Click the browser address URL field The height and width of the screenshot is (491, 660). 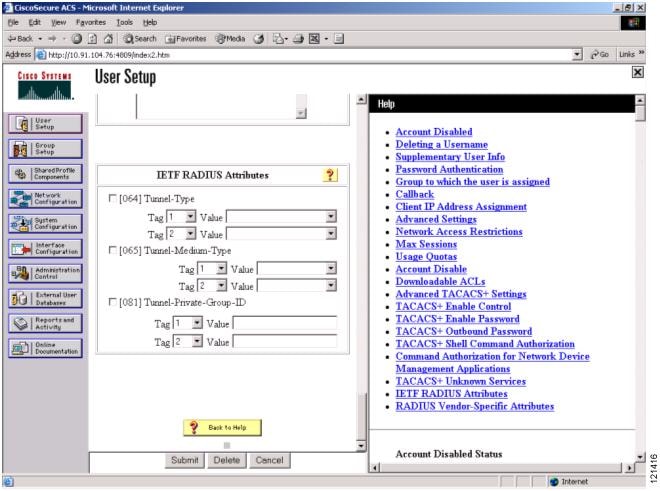click(x=304, y=55)
